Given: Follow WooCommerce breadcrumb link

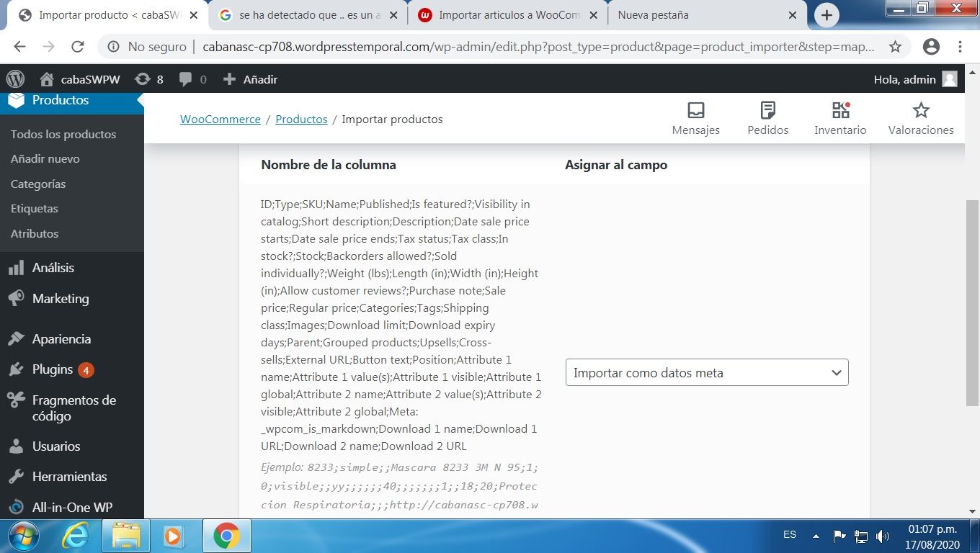Looking at the screenshot, I should click(x=220, y=120).
